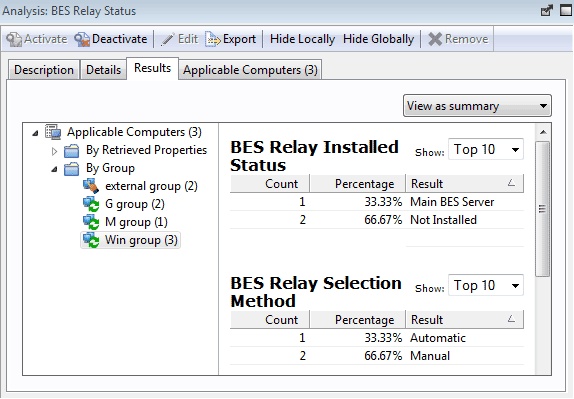Open Show Top 10 dropdown for Selection Method
This screenshot has height=399, width=574.
point(486,285)
